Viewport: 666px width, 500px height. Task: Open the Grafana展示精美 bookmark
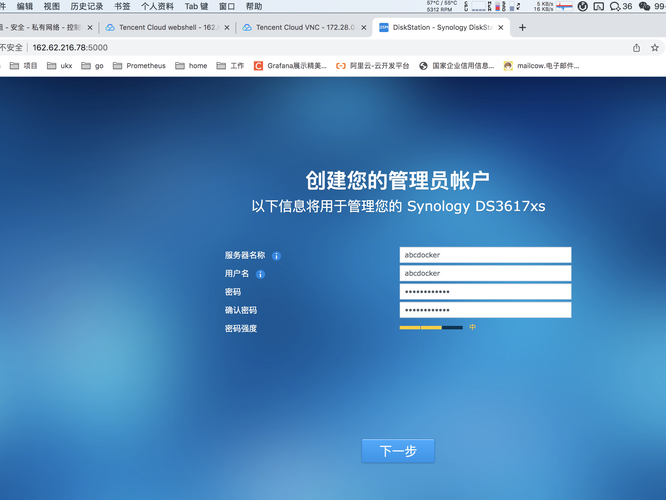point(291,66)
